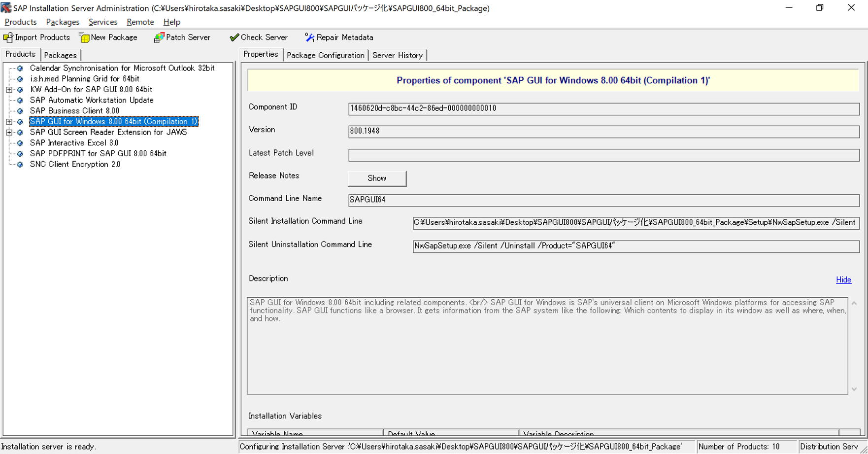Click icon beside SAP Business Client 8.00
This screenshot has height=454, width=868.
pyautogui.click(x=20, y=111)
